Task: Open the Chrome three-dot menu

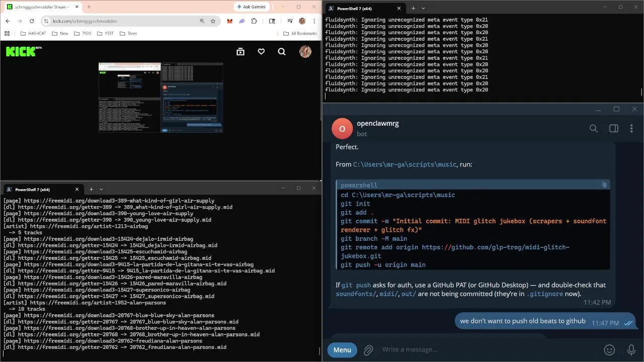Action: pos(314,21)
